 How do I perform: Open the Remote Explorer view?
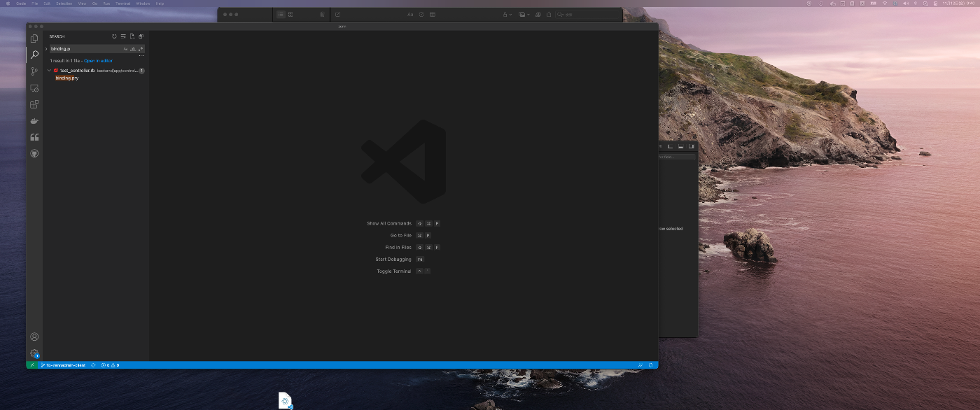pyautogui.click(x=34, y=88)
